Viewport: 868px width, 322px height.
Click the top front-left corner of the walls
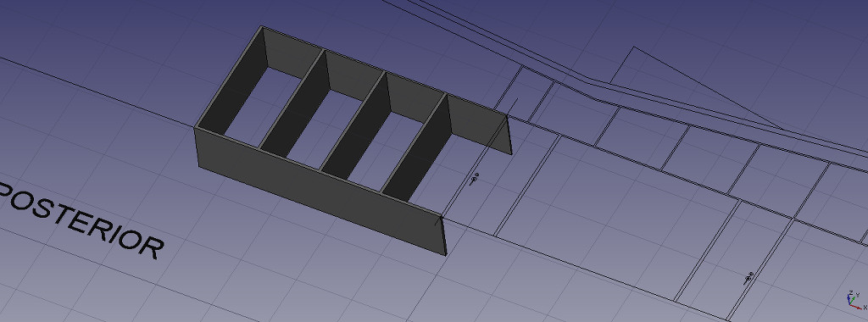click(x=195, y=127)
